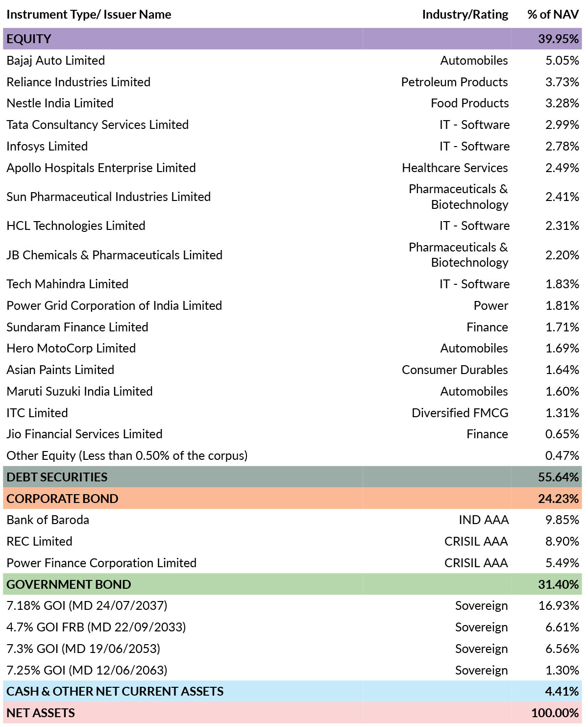Click the Reliance Industries Limited entry
588x727 pixels.
78,82
